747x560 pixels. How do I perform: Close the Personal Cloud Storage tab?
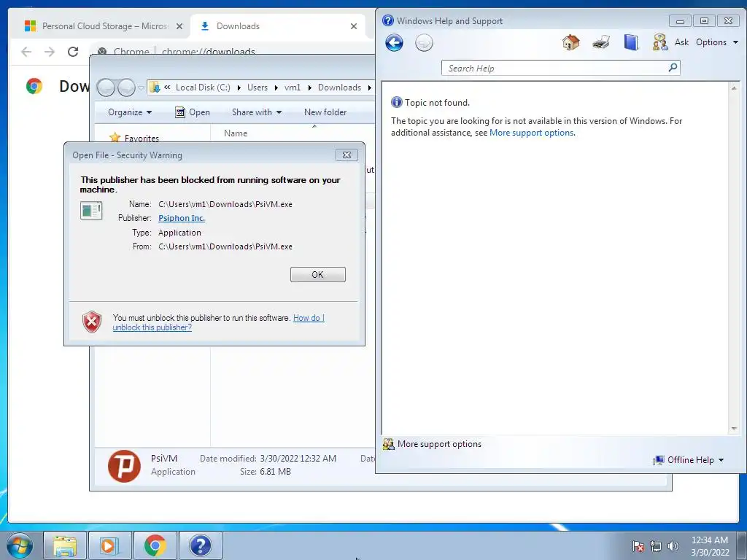[x=179, y=27]
